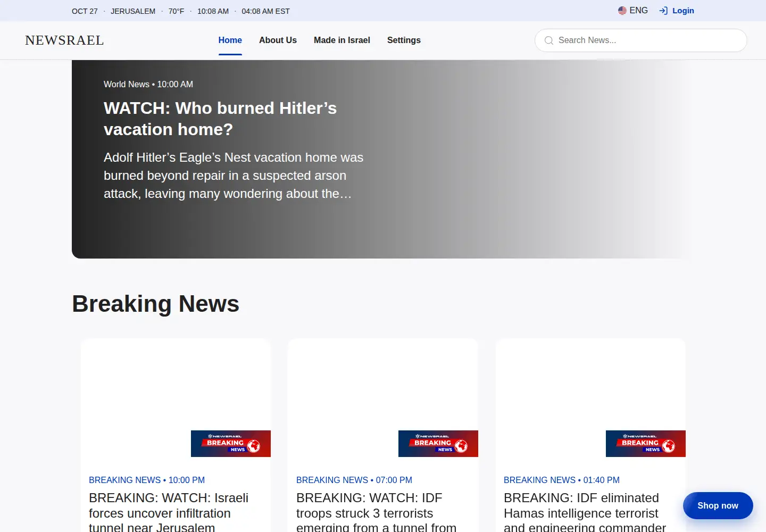Click the 'World News • 10:00 AM' label
Image resolution: width=766 pixels, height=532 pixels.
point(148,84)
